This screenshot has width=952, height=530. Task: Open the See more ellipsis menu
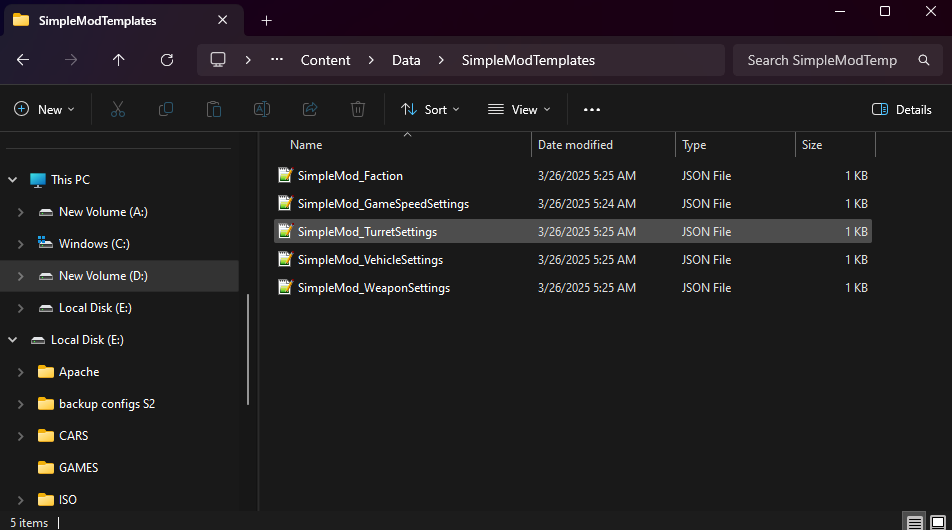592,109
